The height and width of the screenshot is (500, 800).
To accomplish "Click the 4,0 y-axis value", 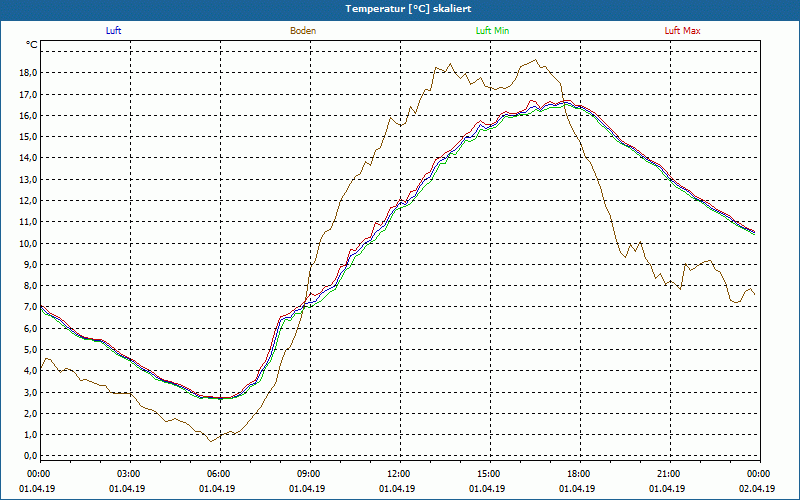I will coord(31,370).
